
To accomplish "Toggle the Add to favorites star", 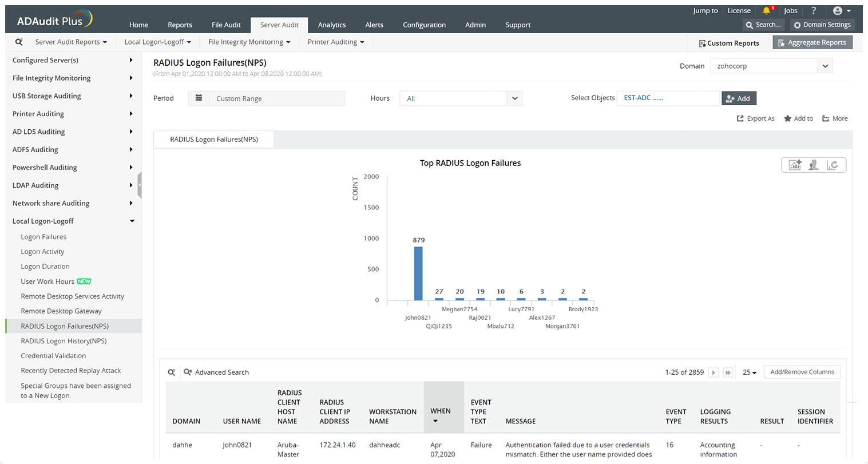I will pos(798,118).
